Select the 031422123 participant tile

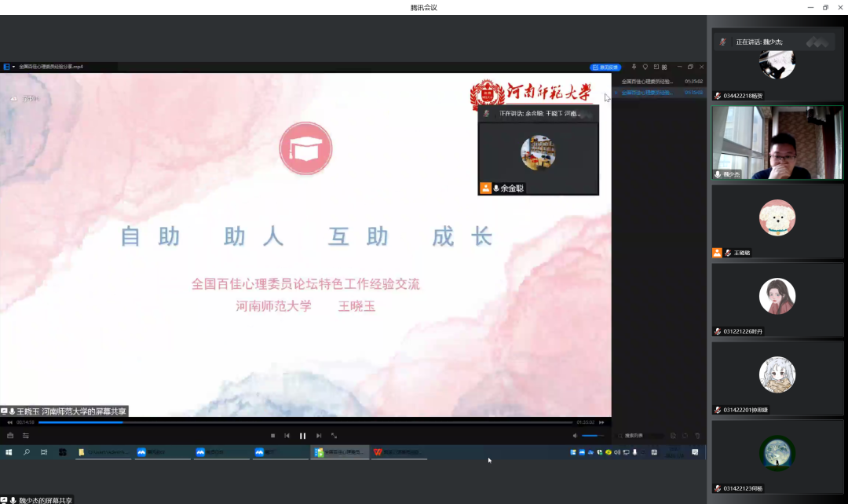777,456
